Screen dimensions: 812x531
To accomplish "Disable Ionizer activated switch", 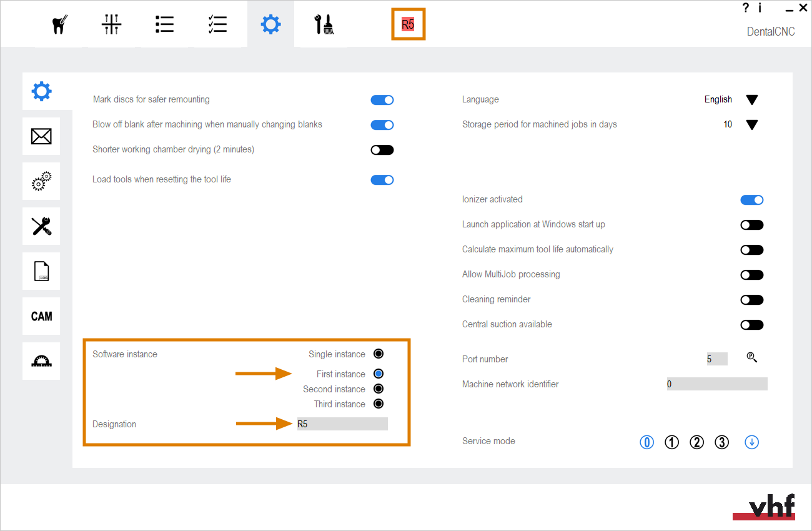I will (752, 200).
